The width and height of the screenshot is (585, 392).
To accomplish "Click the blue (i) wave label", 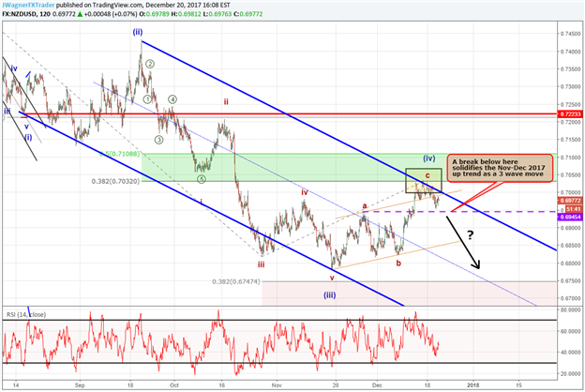I will tap(28, 137).
